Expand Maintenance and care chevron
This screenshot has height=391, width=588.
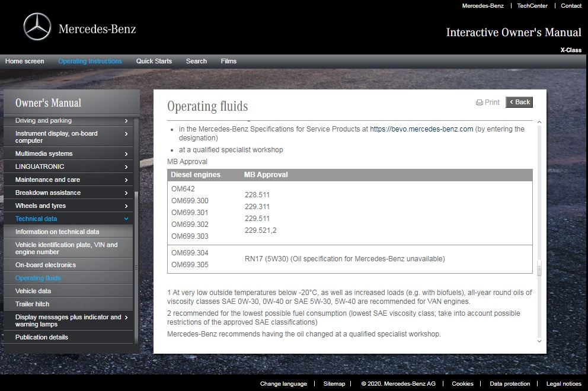[x=126, y=180]
